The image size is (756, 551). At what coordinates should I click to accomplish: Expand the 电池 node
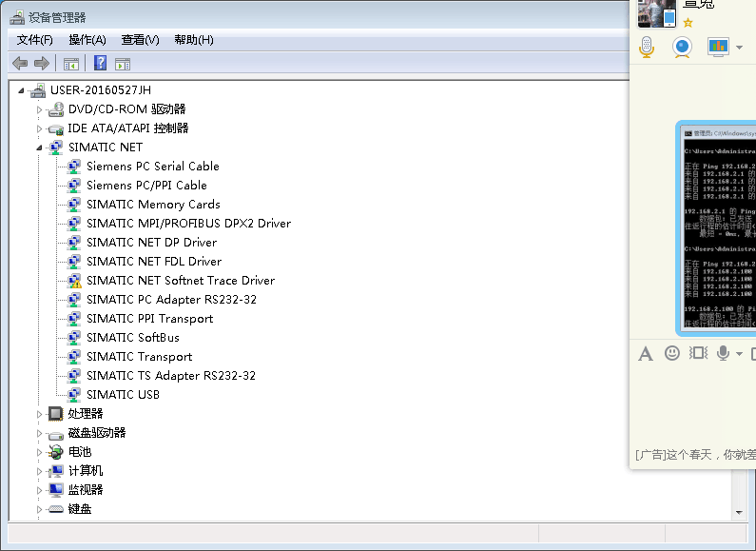pos(40,452)
